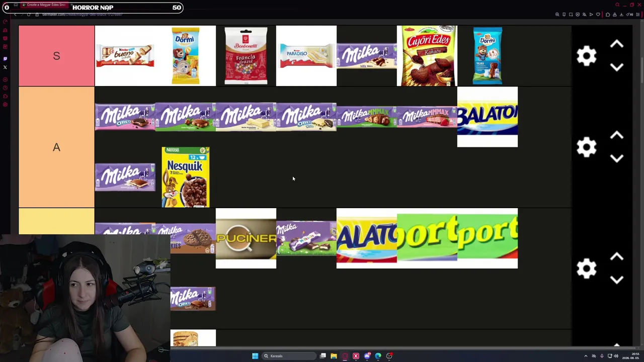Move the third tier row down
644x362 pixels.
coord(617,280)
